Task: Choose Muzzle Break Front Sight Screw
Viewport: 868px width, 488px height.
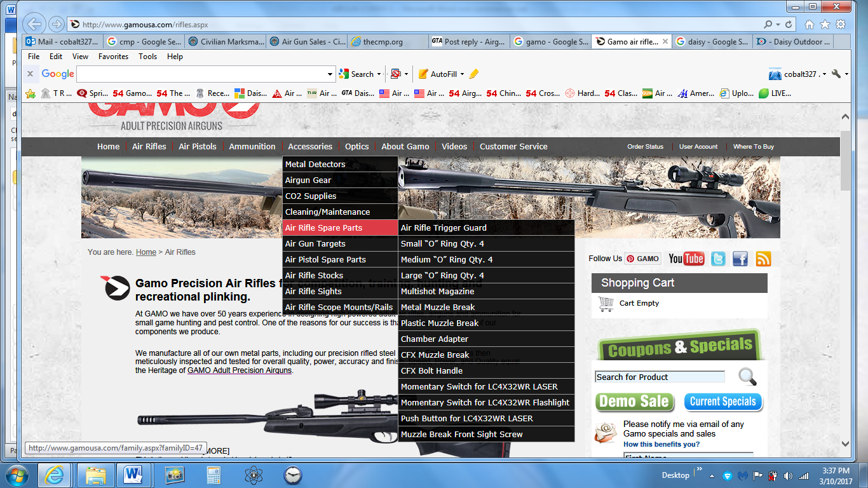Action: coord(487,434)
